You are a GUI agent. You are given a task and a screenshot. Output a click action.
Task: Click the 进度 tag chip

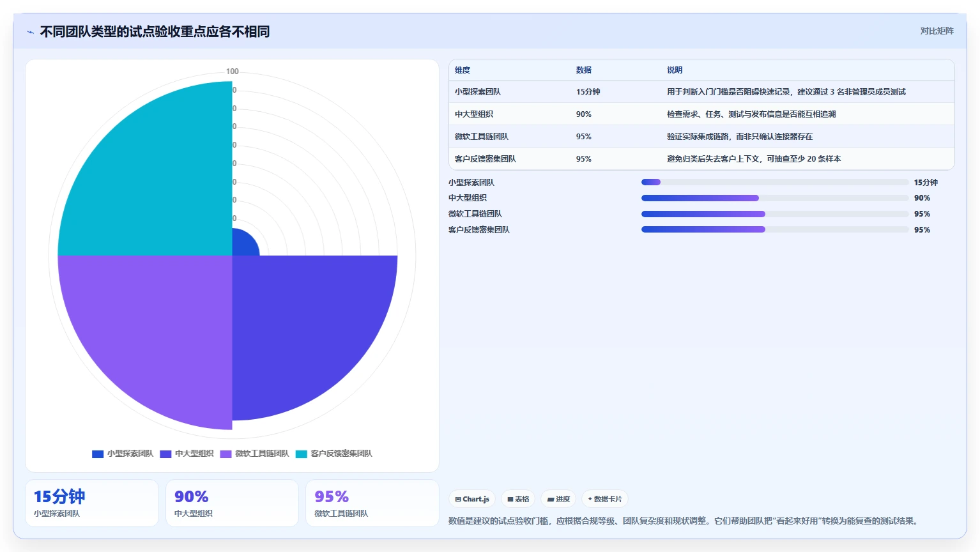click(x=558, y=499)
